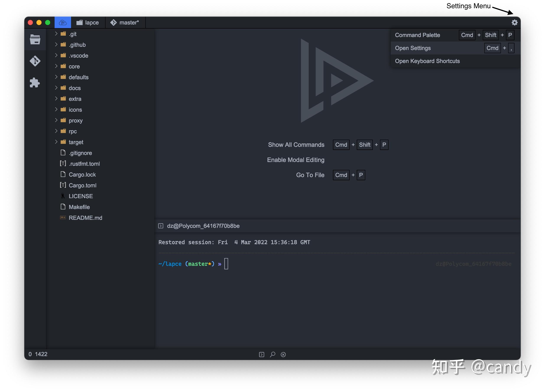This screenshot has width=545, height=392.
Task: Click the settings gear icon
Action: tap(514, 22)
